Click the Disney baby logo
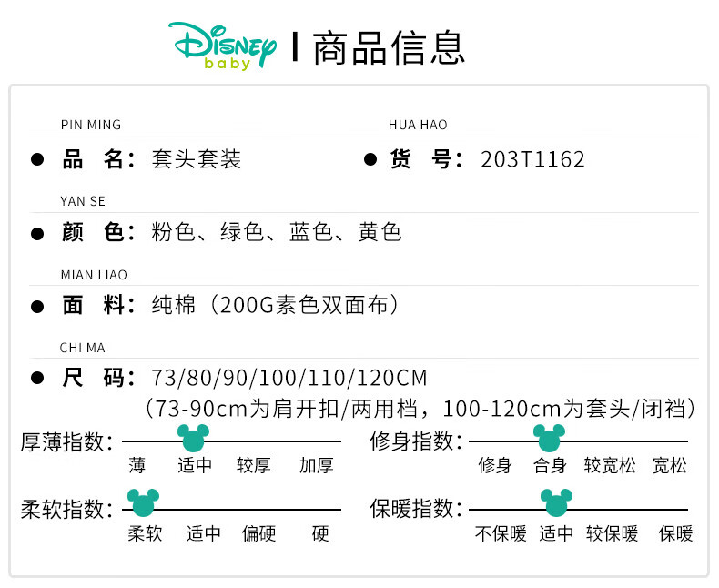Image resolution: width=719 pixels, height=588 pixels. (222, 46)
